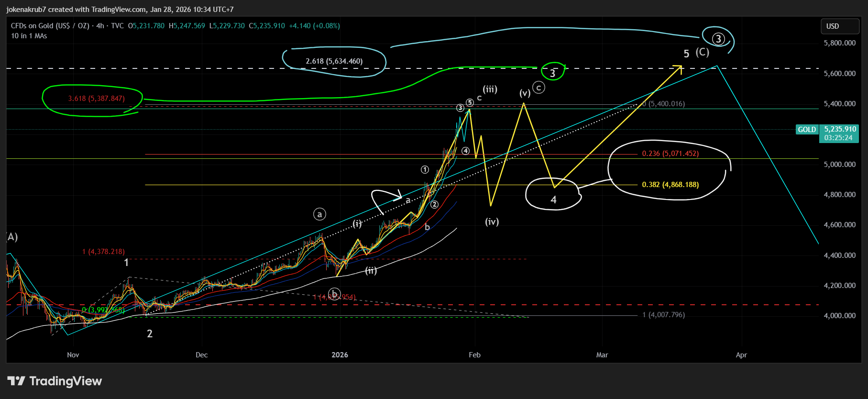
Task: Select the (v) wave label
Action: pos(525,93)
